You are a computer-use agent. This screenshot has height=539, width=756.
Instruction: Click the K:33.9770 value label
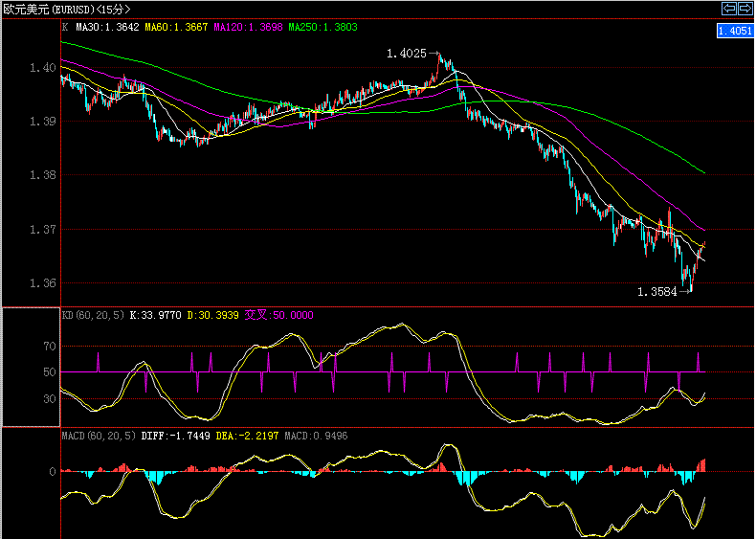155,315
